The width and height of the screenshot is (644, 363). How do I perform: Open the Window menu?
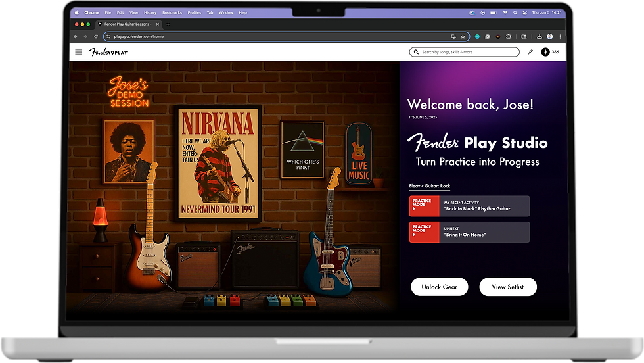[226, 12]
